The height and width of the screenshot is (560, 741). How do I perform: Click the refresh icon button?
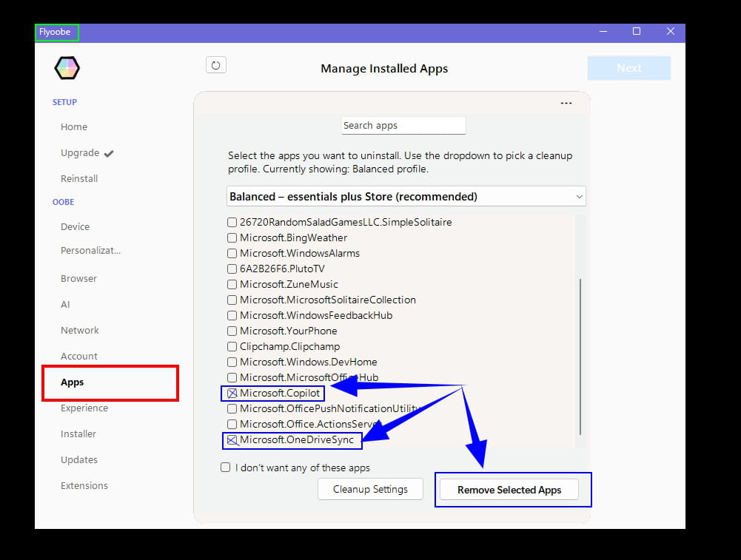click(x=216, y=65)
